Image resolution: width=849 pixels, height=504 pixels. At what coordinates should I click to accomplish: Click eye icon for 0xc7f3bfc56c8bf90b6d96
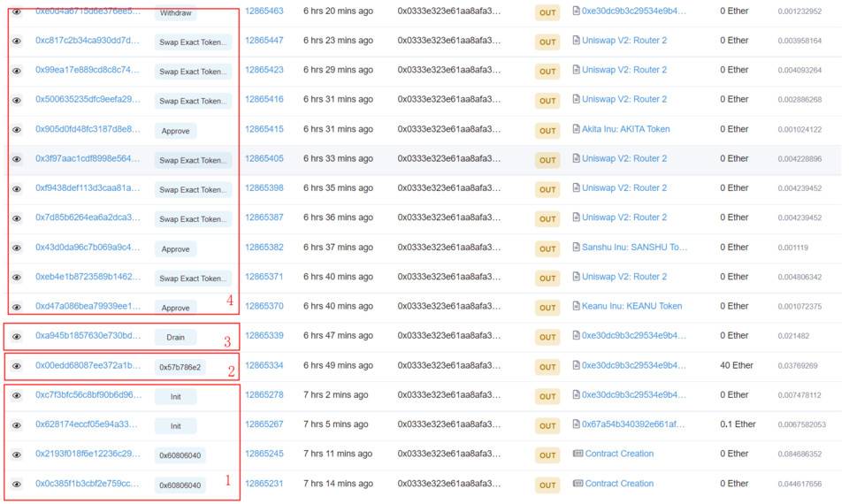click(x=17, y=396)
